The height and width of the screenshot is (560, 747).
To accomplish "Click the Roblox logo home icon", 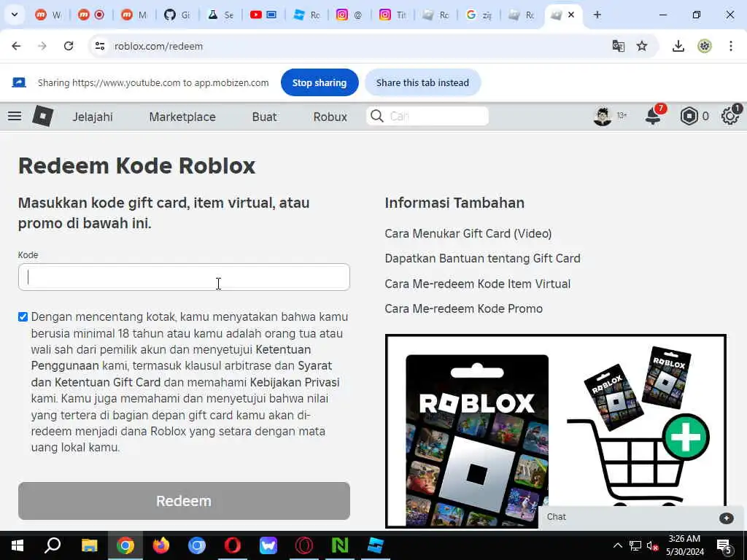I will (42, 116).
